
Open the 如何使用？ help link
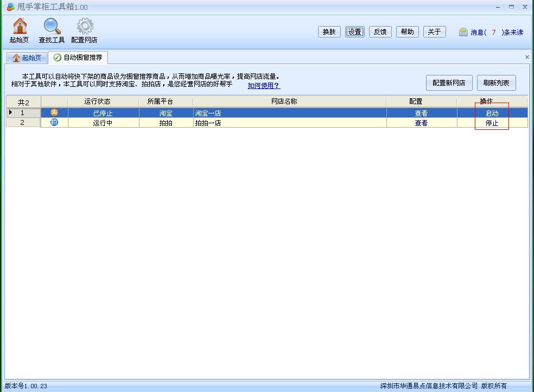pos(264,85)
